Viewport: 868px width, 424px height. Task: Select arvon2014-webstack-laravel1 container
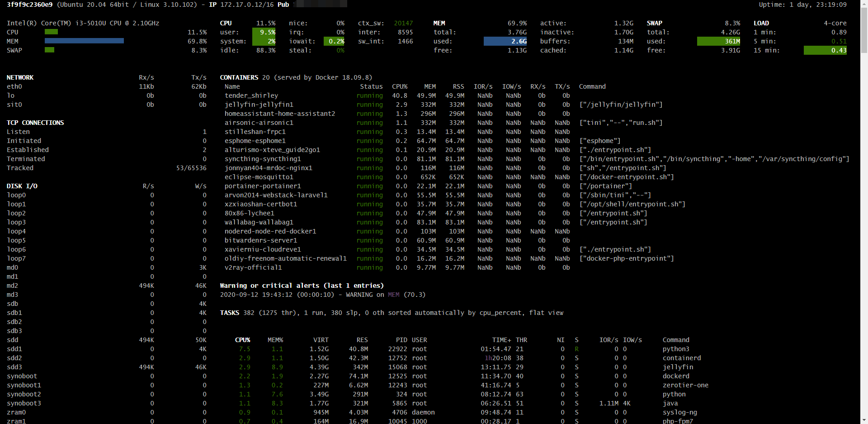point(276,195)
